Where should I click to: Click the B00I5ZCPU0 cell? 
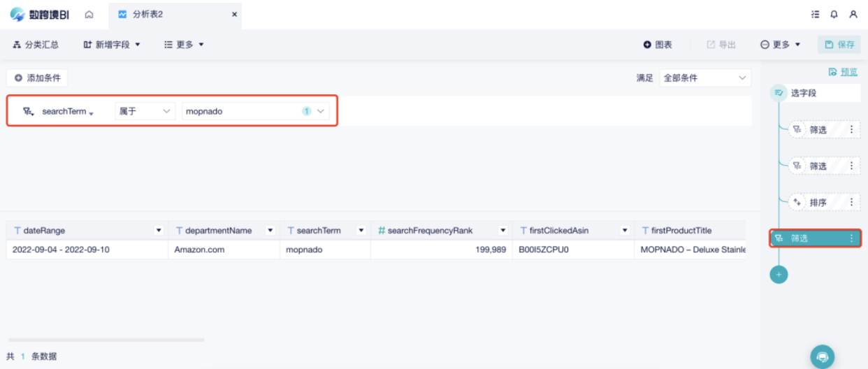coord(572,249)
